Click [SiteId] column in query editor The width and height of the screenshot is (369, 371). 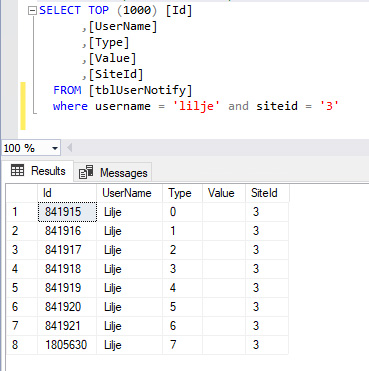pos(116,74)
